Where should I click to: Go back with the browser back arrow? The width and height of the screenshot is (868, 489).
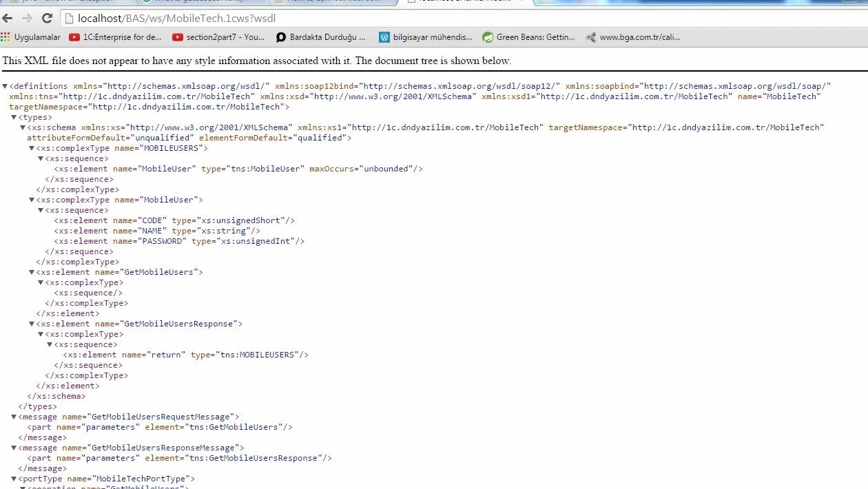coord(8,19)
